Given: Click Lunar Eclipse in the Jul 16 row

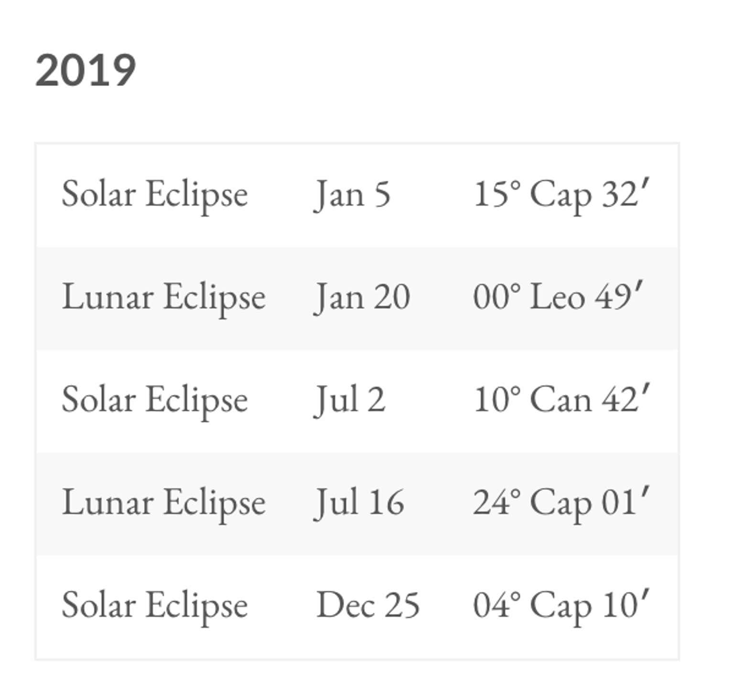Looking at the screenshot, I should pos(164,503).
